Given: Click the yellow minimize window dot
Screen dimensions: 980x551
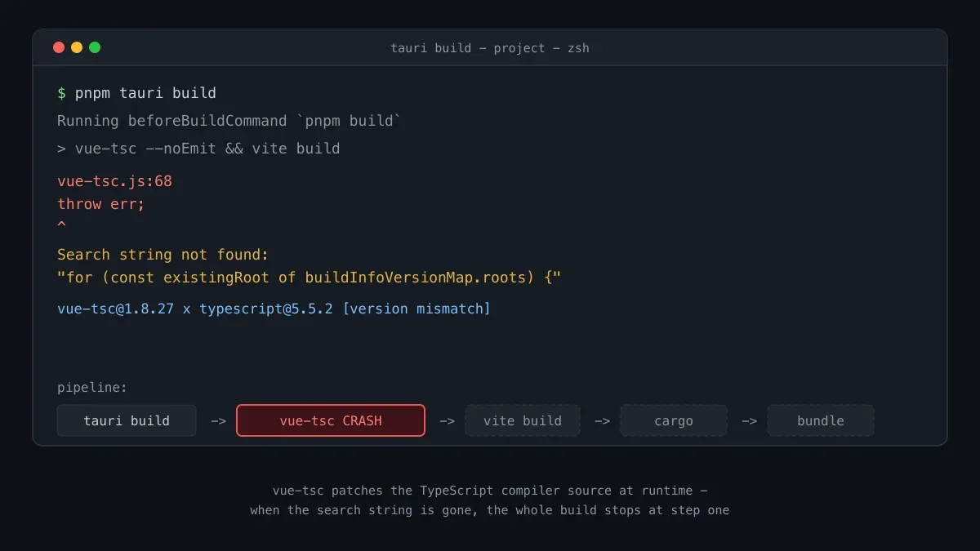Looking at the screenshot, I should (x=77, y=47).
